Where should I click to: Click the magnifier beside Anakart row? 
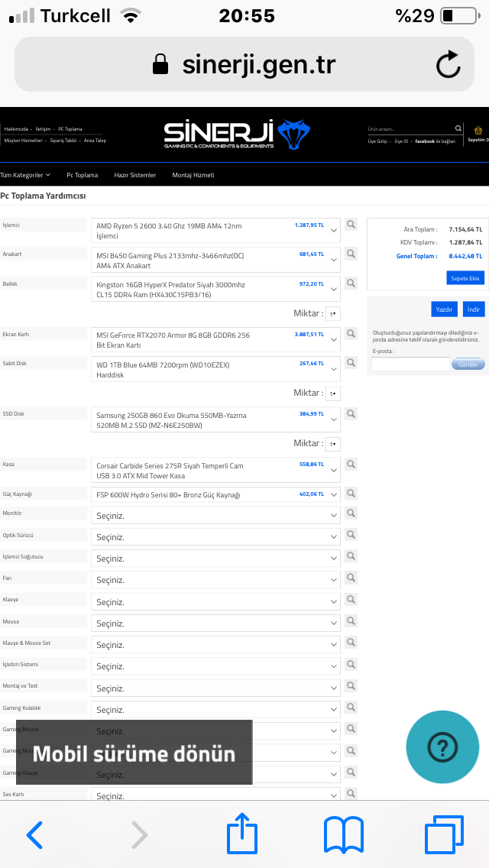pyautogui.click(x=351, y=254)
